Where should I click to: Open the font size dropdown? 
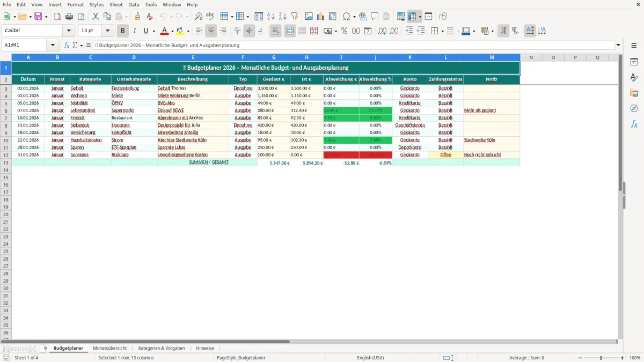(x=107, y=31)
